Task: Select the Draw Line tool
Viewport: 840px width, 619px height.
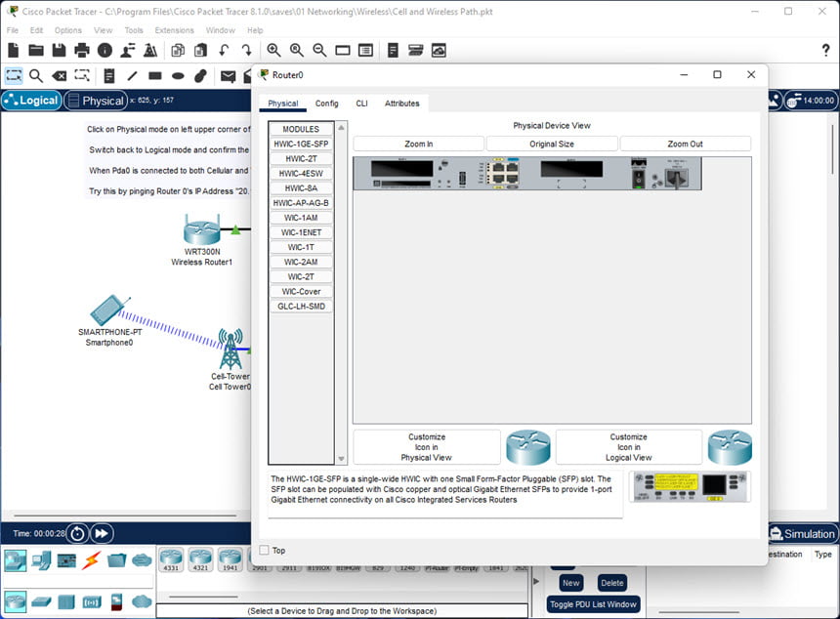Action: pos(132,76)
